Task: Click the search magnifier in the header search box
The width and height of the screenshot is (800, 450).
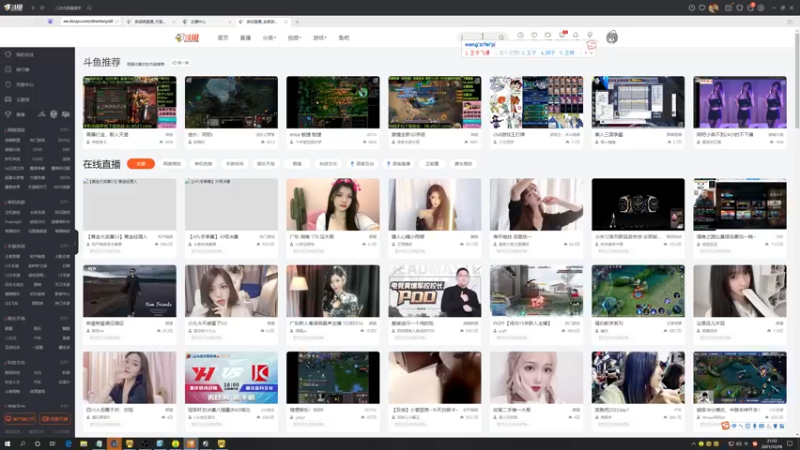Action: click(x=501, y=37)
